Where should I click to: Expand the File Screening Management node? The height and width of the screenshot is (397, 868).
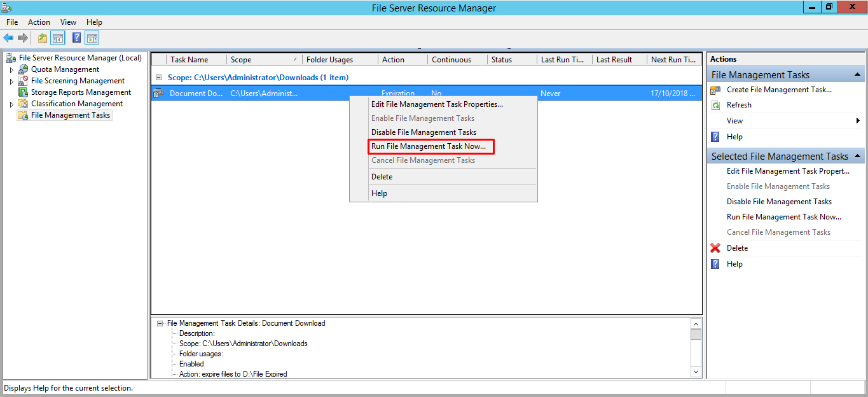[x=11, y=81]
